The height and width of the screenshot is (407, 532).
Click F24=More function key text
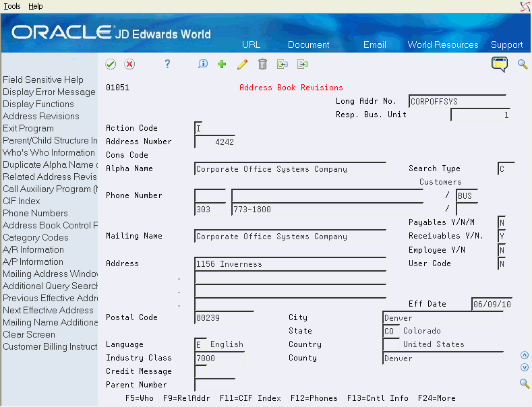pos(437,398)
